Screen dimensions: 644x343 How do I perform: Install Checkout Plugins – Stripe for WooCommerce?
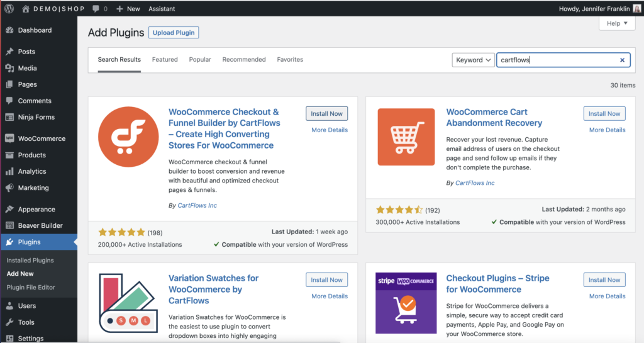point(604,279)
